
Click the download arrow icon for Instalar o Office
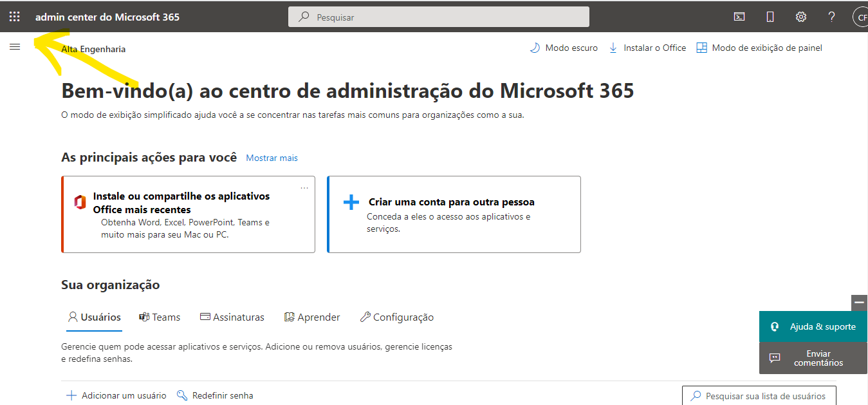tap(613, 48)
